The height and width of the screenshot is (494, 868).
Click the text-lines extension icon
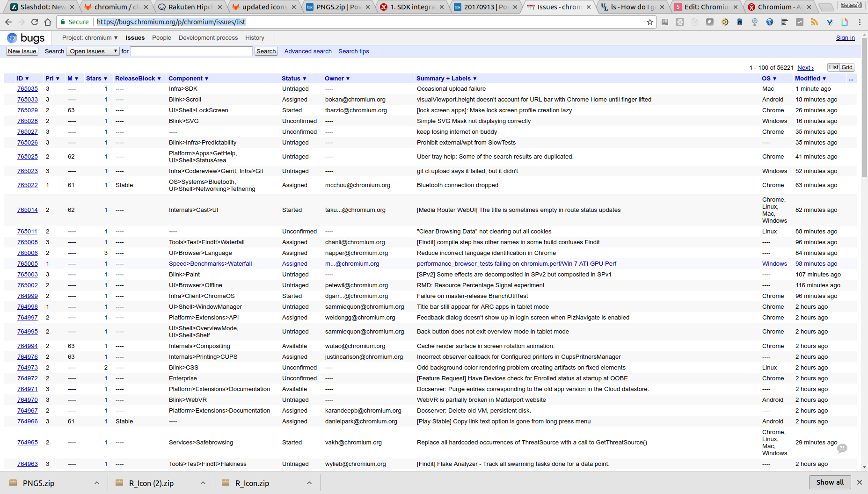[x=785, y=22]
